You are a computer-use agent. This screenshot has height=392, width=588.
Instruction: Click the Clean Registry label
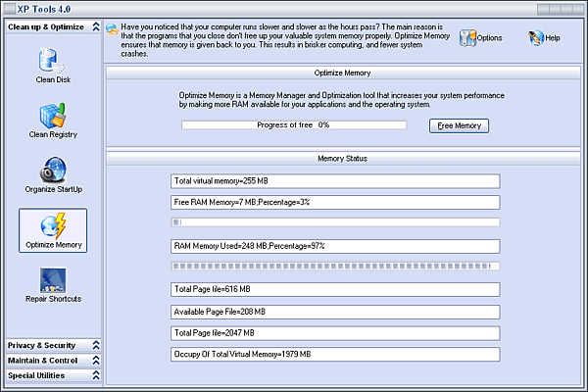click(53, 134)
